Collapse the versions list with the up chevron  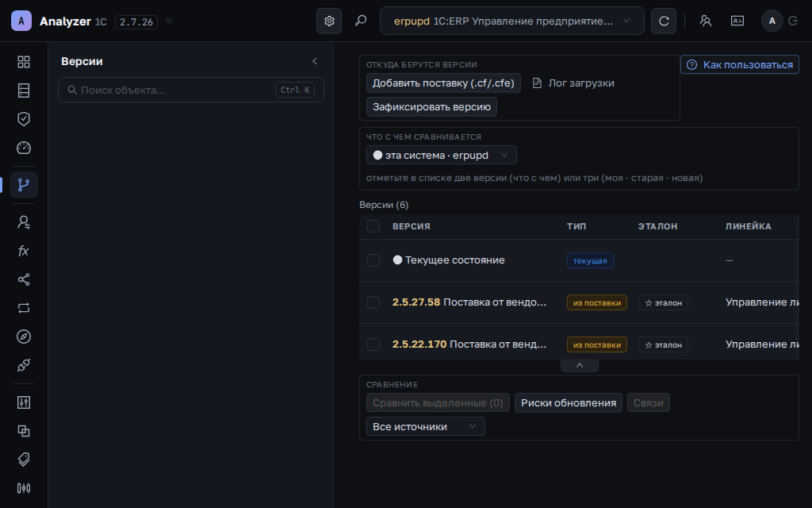coord(580,365)
